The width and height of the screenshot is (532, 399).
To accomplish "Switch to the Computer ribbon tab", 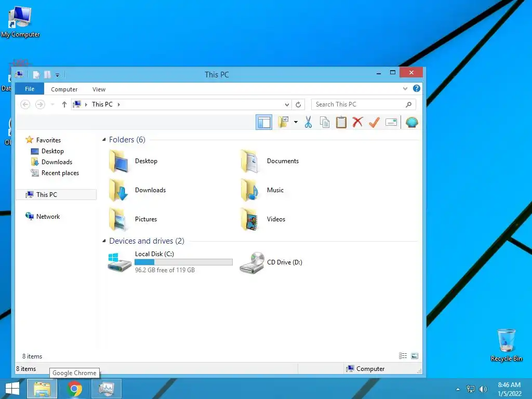I will click(64, 89).
